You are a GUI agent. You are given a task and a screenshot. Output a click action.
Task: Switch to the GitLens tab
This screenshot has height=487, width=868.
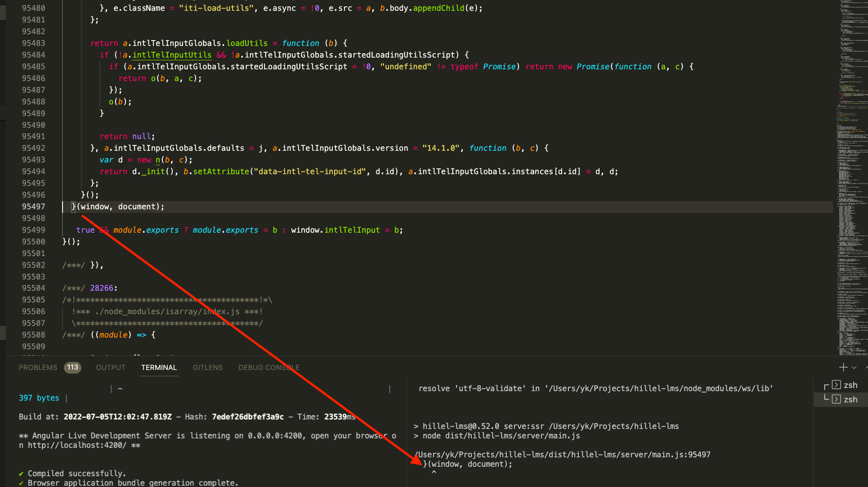207,367
